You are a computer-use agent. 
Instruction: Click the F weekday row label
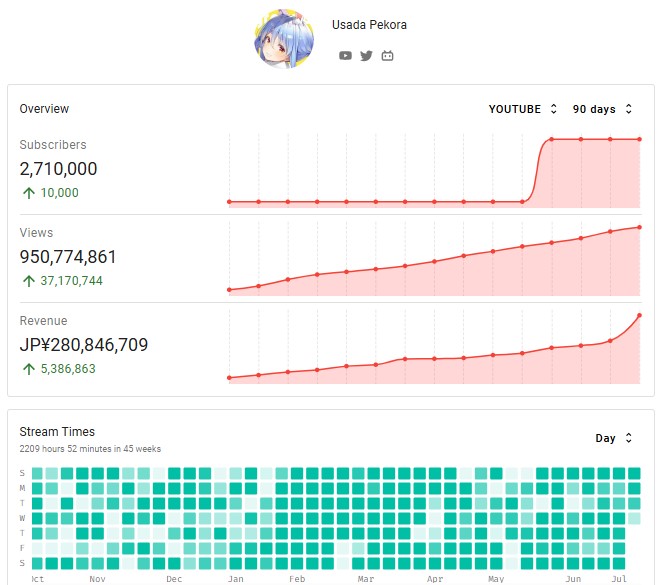(x=22, y=548)
